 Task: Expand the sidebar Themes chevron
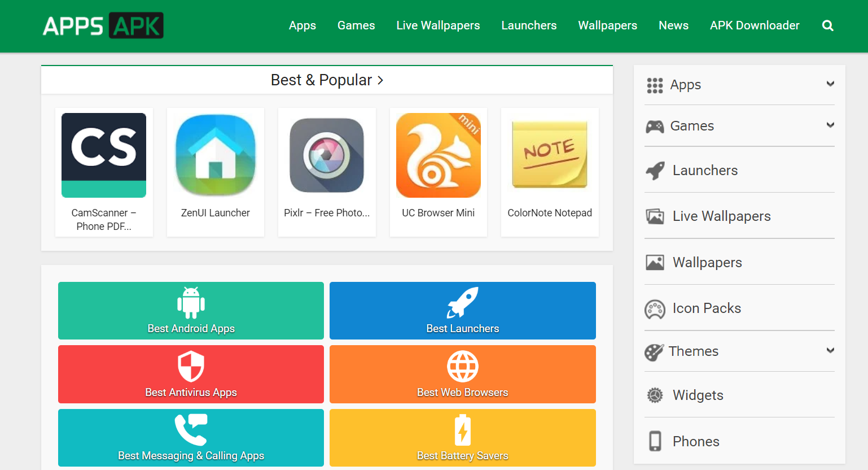click(x=830, y=350)
